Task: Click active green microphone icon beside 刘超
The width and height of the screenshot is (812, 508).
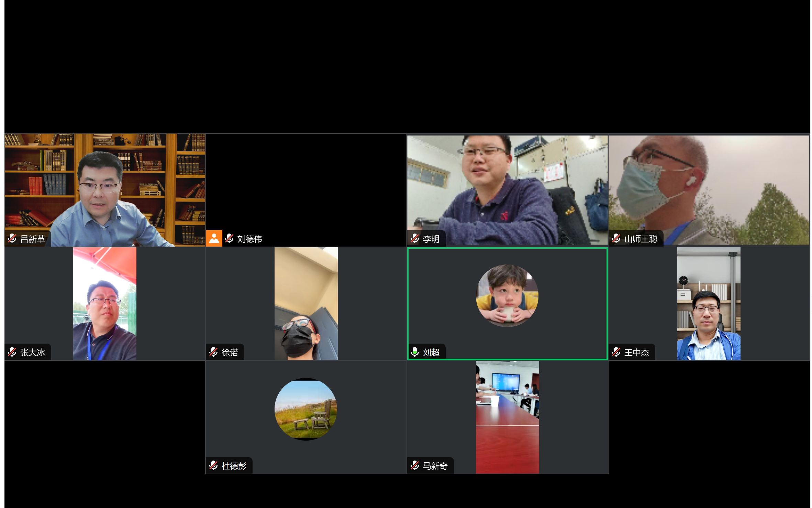Action: pos(415,352)
